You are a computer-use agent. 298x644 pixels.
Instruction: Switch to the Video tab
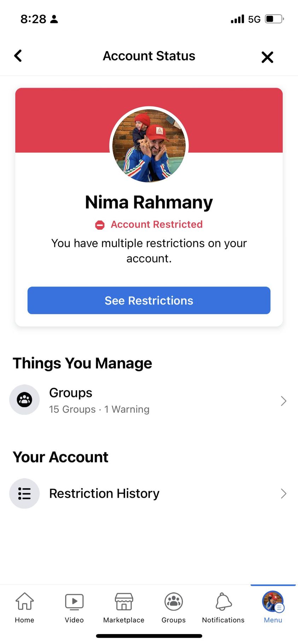pos(74,607)
